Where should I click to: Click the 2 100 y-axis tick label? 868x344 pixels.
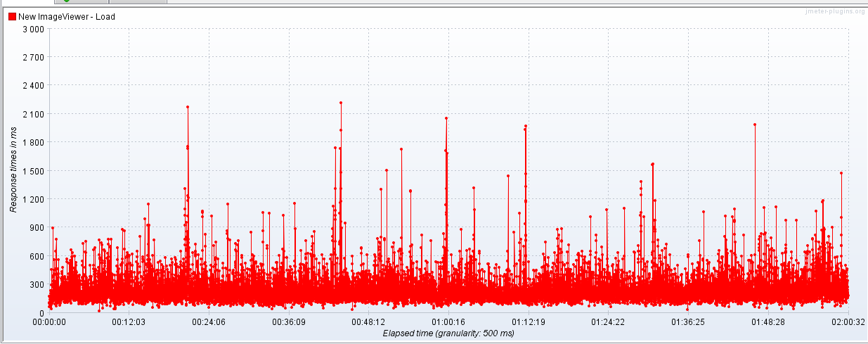[34, 114]
